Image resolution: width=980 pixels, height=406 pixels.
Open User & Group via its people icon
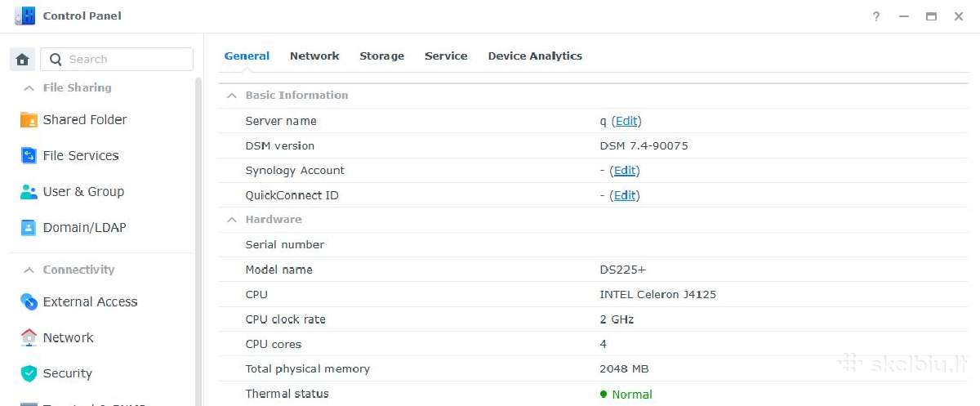coord(29,192)
